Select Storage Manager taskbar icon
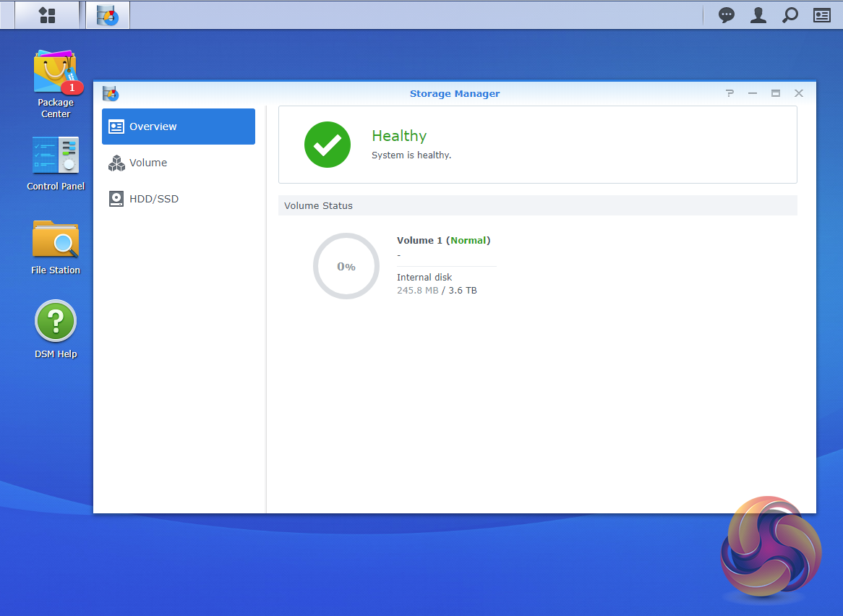Viewport: 843px width, 616px height. [x=108, y=15]
